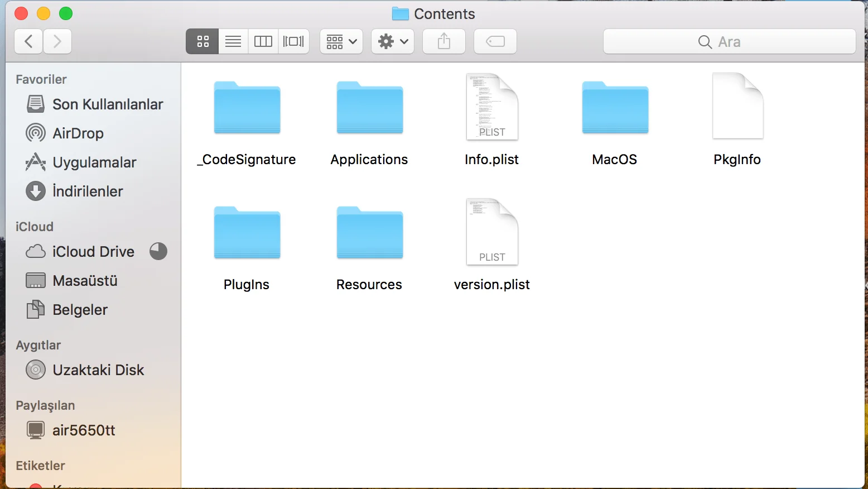Select iCloud Drive in sidebar
This screenshot has height=489, width=868.
(93, 252)
